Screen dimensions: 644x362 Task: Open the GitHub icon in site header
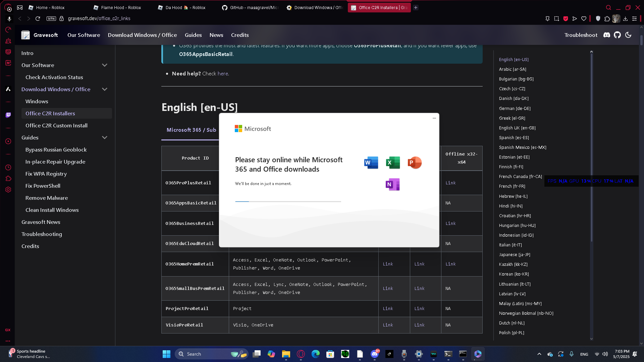pos(617,35)
